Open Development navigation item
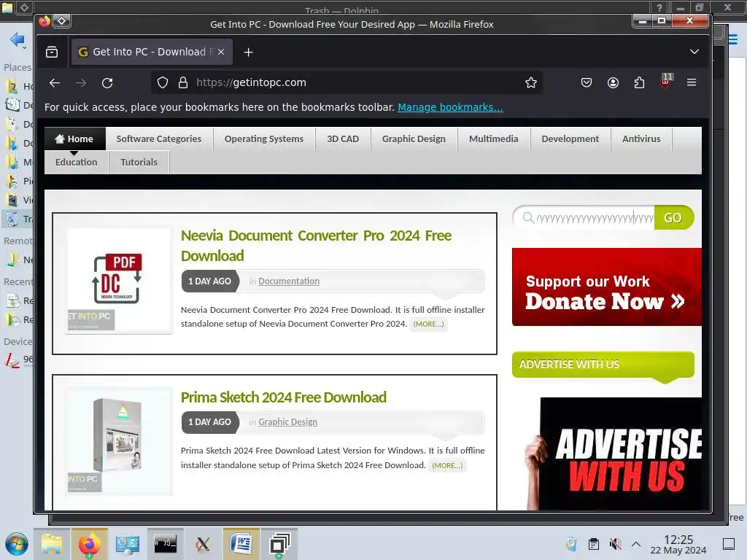Viewport: 747px width, 560px height. (570, 139)
